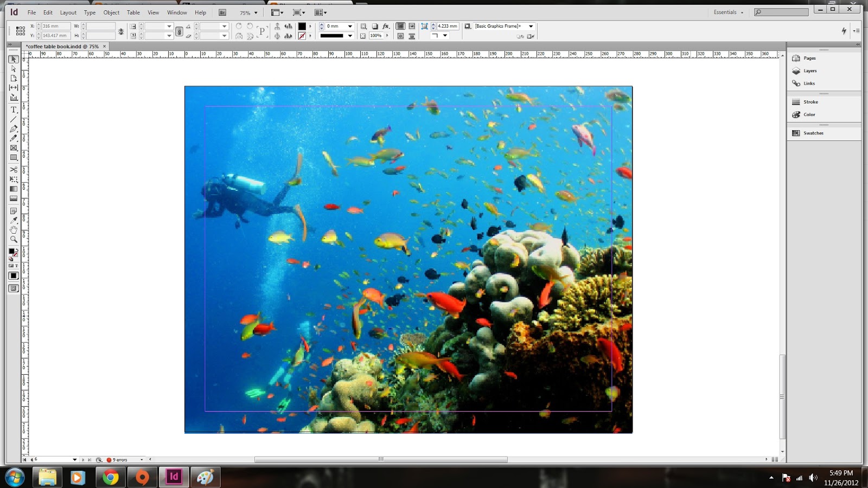Select the Pen tool
Image resolution: width=868 pixels, height=488 pixels.
[14, 129]
